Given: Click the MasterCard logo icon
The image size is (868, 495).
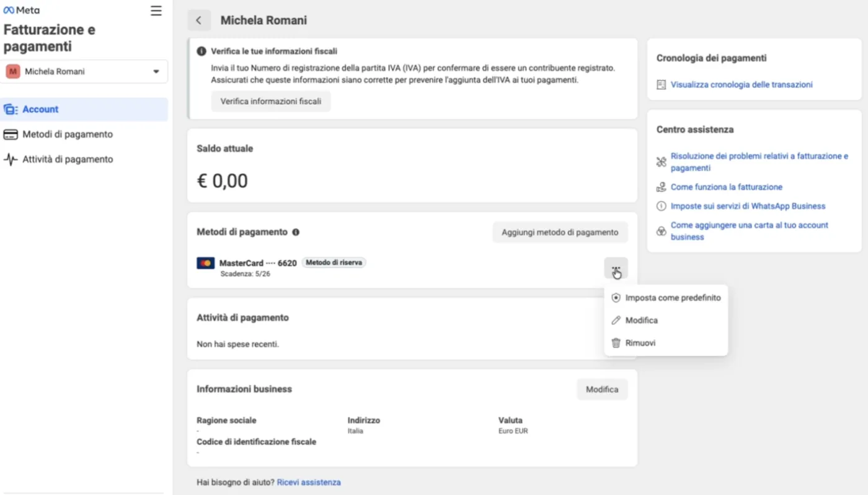Looking at the screenshot, I should [x=206, y=263].
